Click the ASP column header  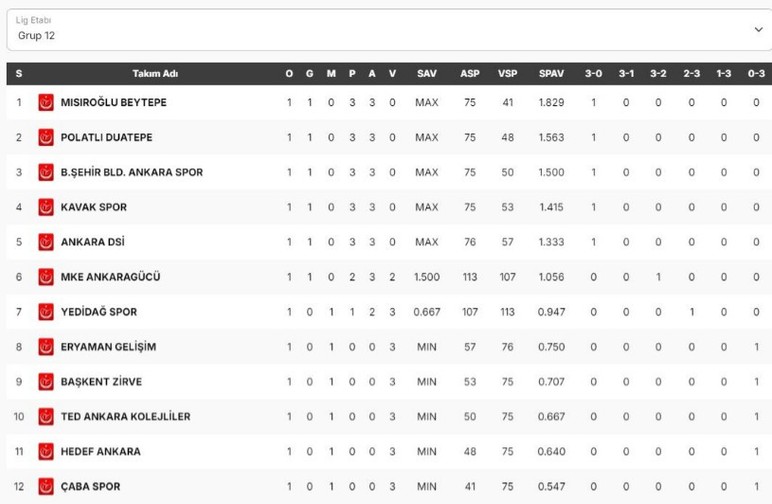click(470, 73)
